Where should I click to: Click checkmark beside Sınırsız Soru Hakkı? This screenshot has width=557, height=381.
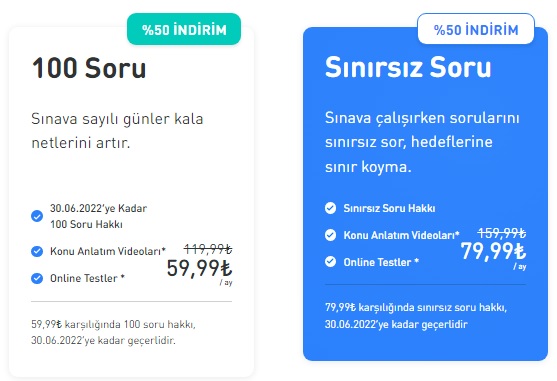click(330, 208)
